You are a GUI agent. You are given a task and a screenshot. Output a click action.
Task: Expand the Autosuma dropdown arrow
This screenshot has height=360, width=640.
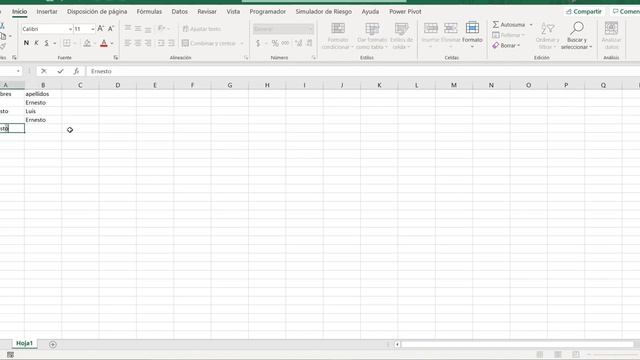531,25
